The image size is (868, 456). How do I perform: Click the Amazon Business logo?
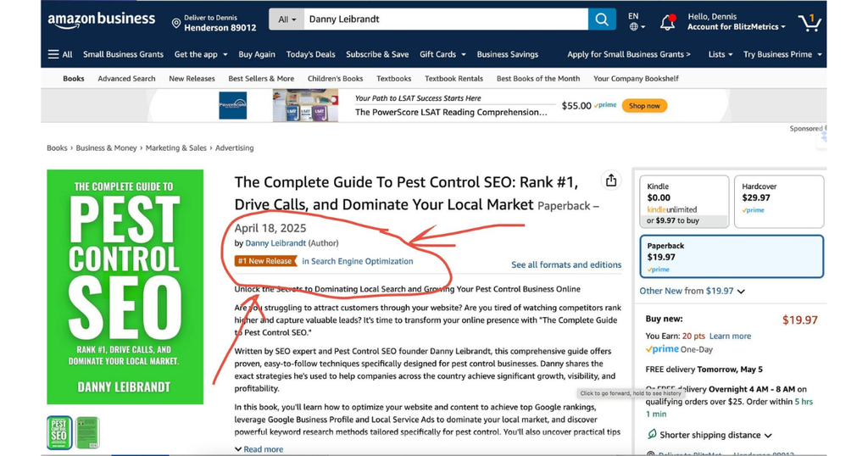click(x=102, y=20)
